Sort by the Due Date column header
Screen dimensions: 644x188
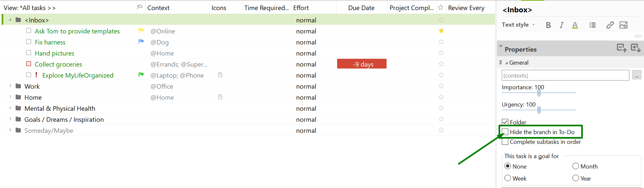(361, 8)
